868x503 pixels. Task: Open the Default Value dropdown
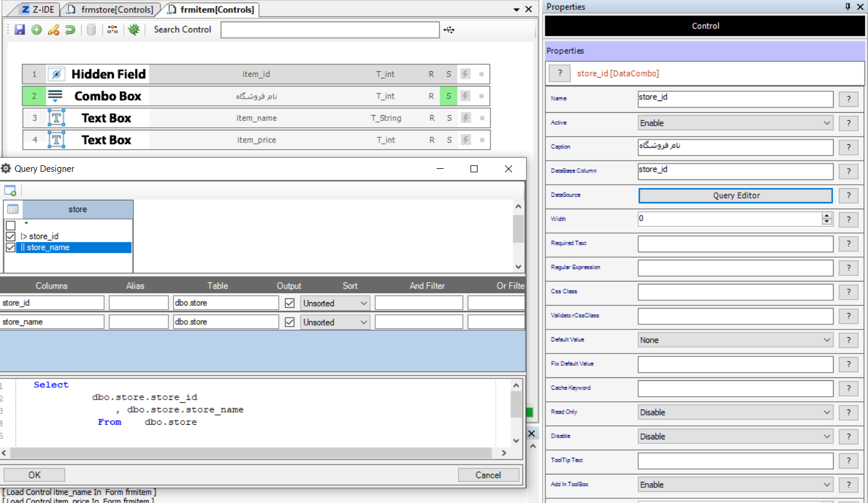pos(735,340)
